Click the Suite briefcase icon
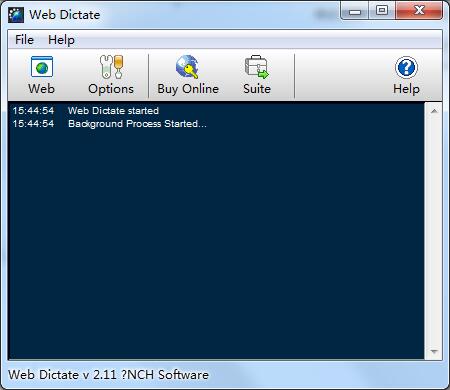Image resolution: width=450 pixels, height=390 pixels. pos(256,67)
